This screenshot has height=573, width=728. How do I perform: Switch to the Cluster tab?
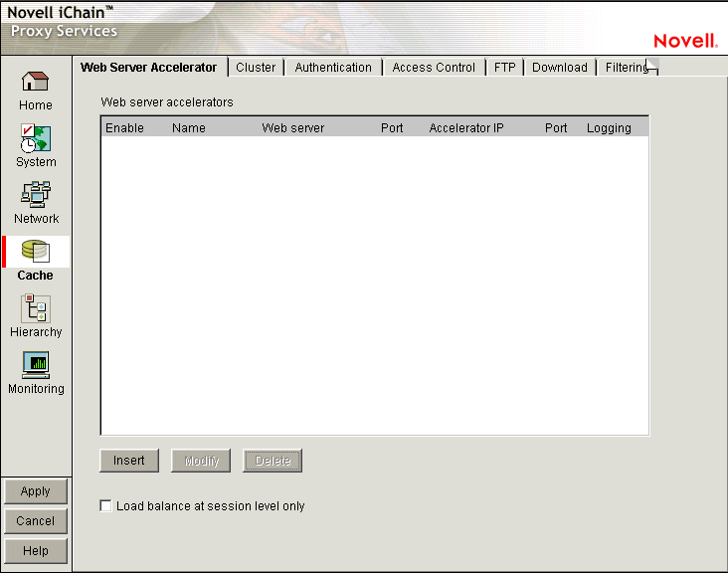pyautogui.click(x=256, y=68)
